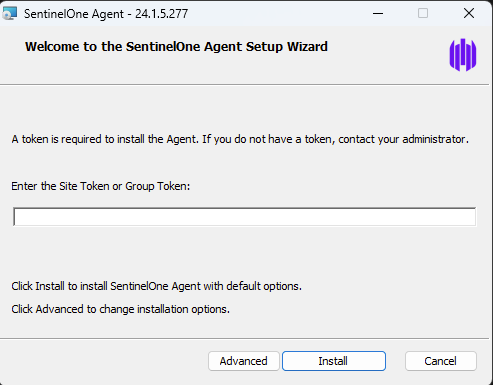
Task: Select the 'Welcome to the SentinelOne Agent Setup Wizard' heading
Action: click(176, 47)
